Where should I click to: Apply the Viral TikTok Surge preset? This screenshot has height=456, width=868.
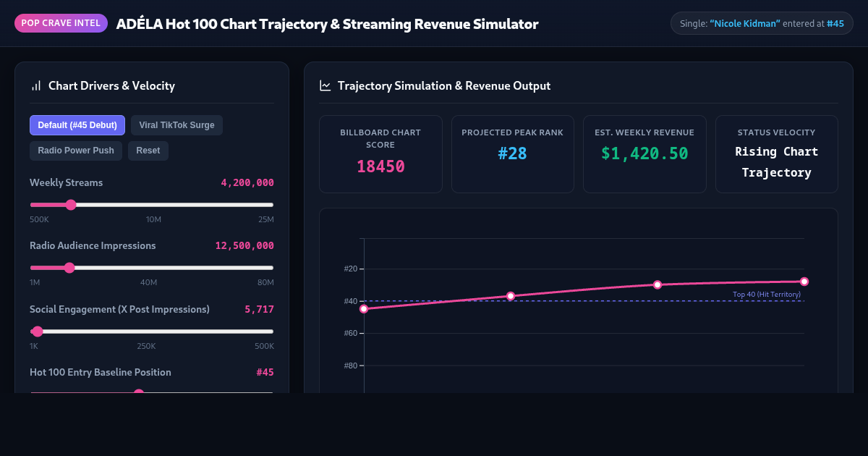tap(176, 125)
